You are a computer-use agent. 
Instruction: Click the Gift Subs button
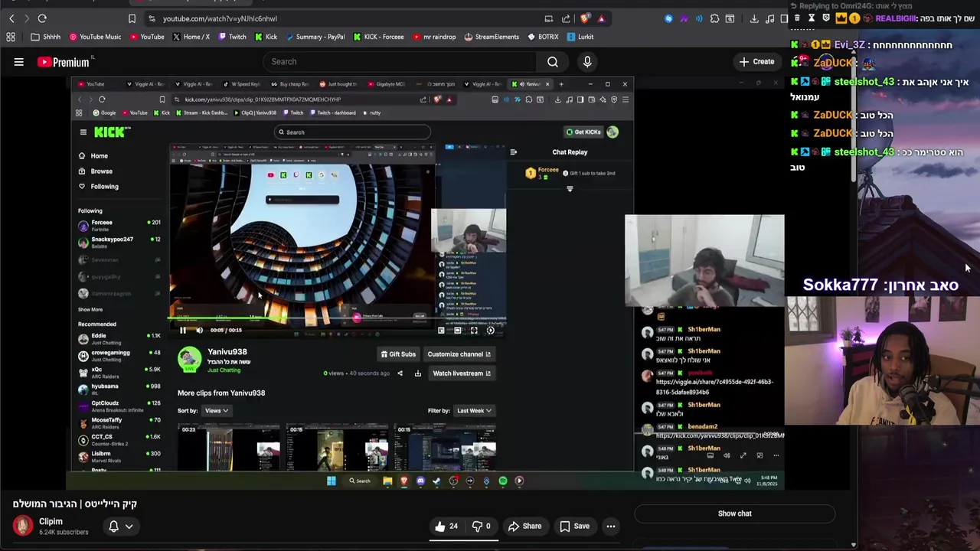click(x=398, y=354)
